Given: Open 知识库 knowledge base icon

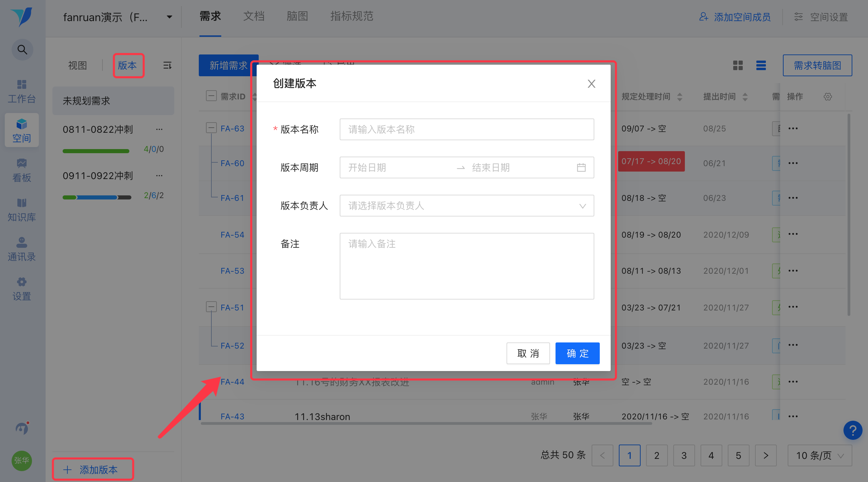Looking at the screenshot, I should (22, 210).
